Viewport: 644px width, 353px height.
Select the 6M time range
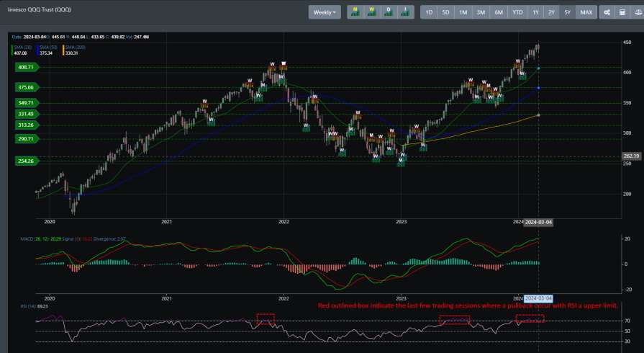(x=499, y=12)
